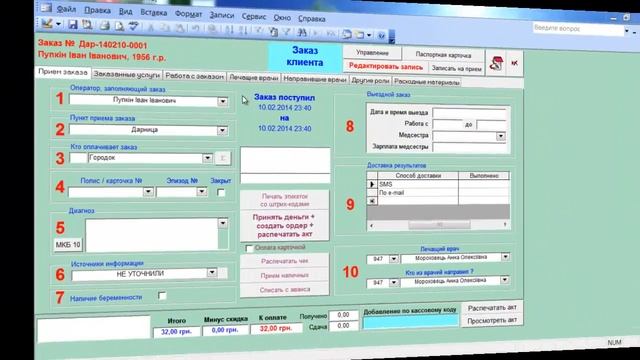Click the View design mode toolbar icon

[47, 24]
